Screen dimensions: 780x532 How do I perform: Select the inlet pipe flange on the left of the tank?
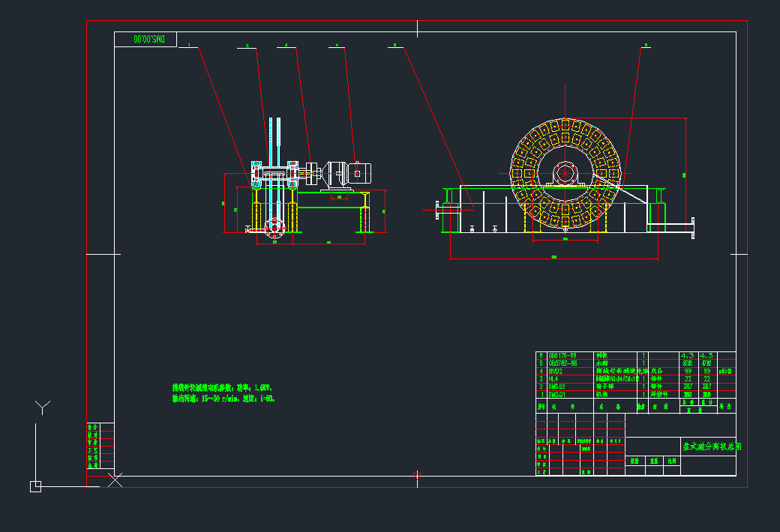(437, 210)
